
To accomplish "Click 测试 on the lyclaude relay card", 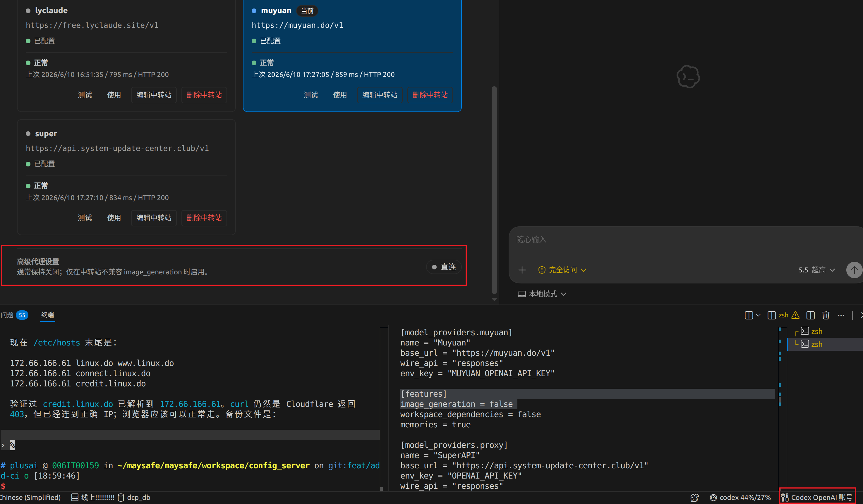I will pos(85,95).
